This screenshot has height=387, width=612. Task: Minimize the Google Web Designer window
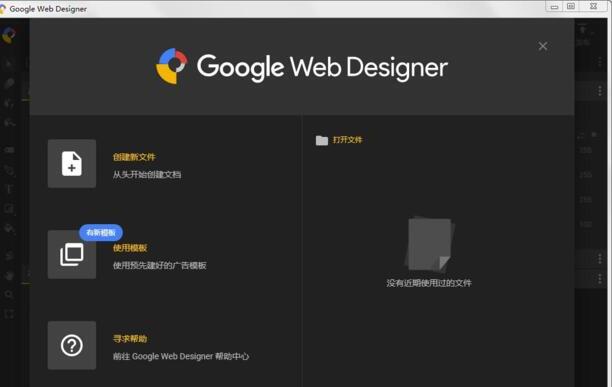pyautogui.click(x=554, y=7)
